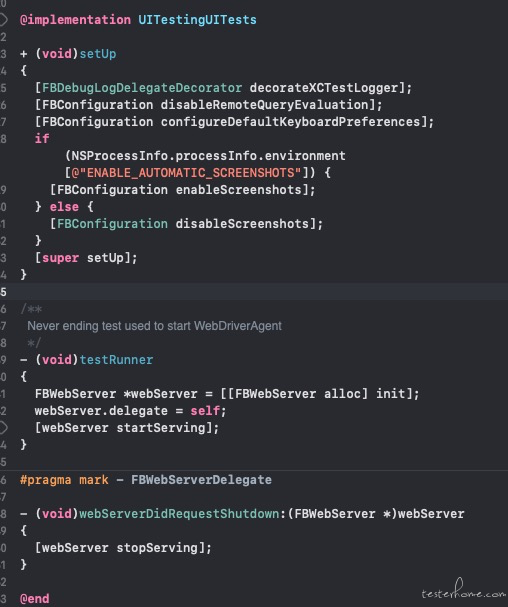Click the Never ending test comment

click(x=154, y=326)
